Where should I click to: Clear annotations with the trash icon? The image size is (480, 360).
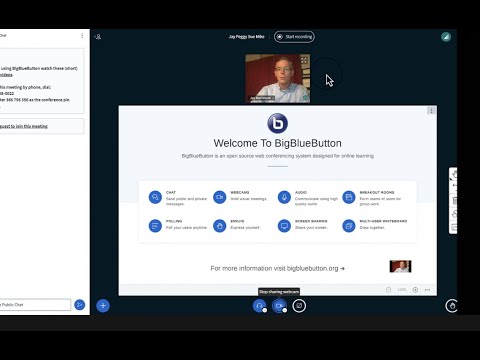(x=454, y=201)
